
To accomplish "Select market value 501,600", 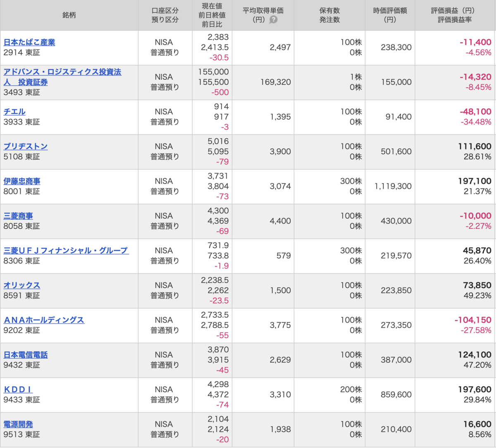I will pyautogui.click(x=396, y=151).
